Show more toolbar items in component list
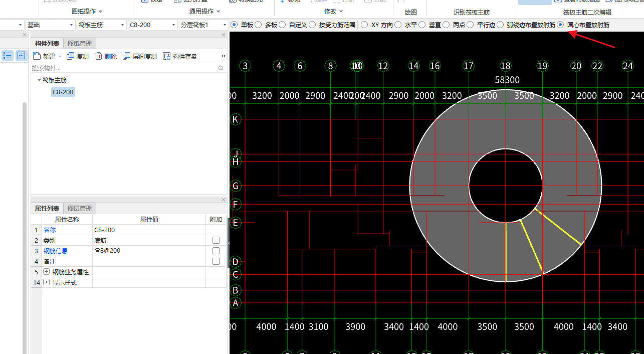This screenshot has height=354, width=644. point(224,56)
